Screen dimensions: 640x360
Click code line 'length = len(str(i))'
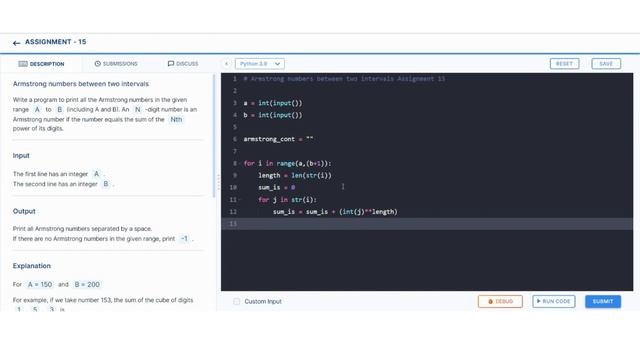click(295, 176)
